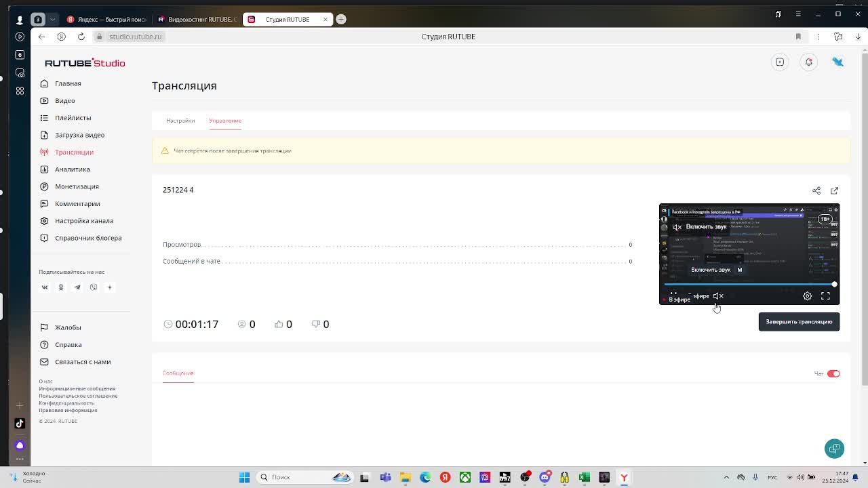Open Правовая информация link
Viewport: 868px width, 488px height.
(x=68, y=410)
